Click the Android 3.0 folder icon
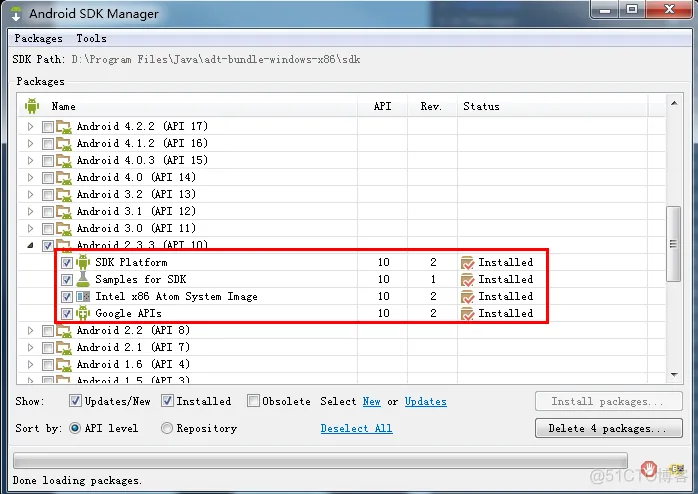 click(x=64, y=229)
